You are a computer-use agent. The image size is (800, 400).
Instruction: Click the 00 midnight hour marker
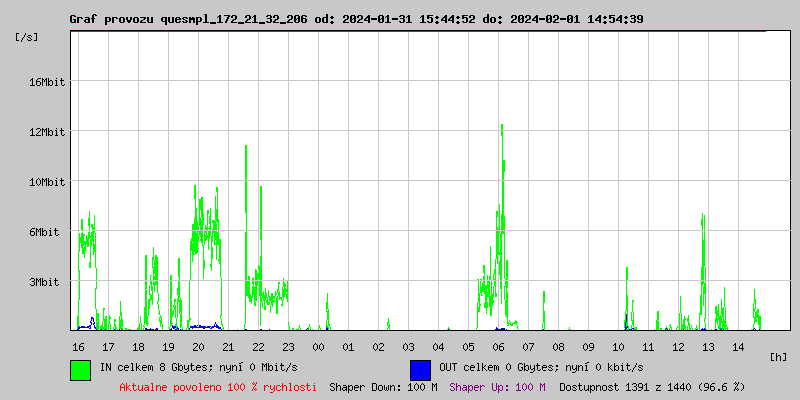coord(318,346)
